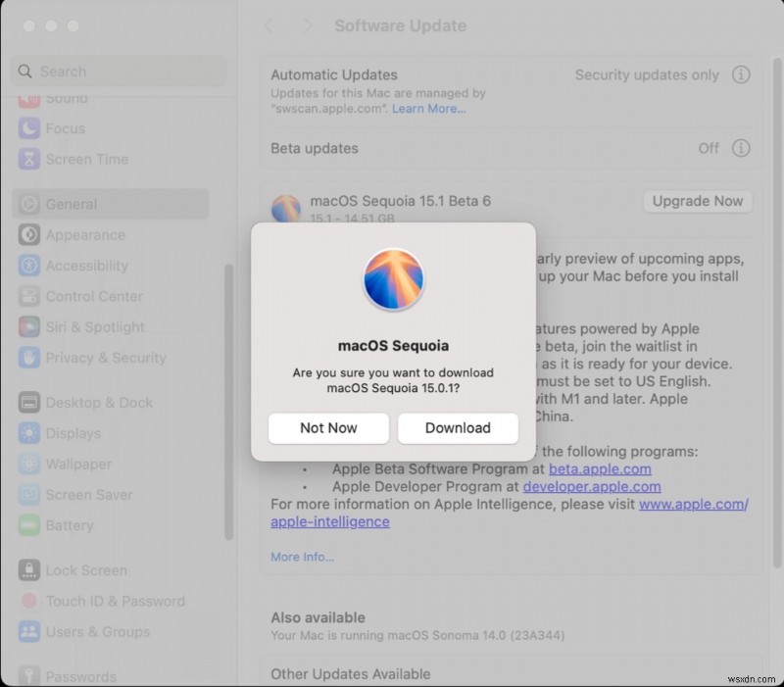Click the Sequoia 15.1 Beta 6 update icon

[x=286, y=209]
